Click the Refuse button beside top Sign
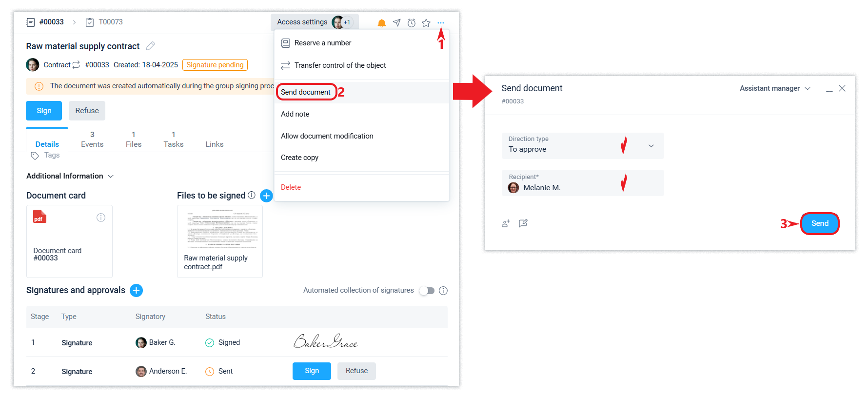 click(x=87, y=111)
